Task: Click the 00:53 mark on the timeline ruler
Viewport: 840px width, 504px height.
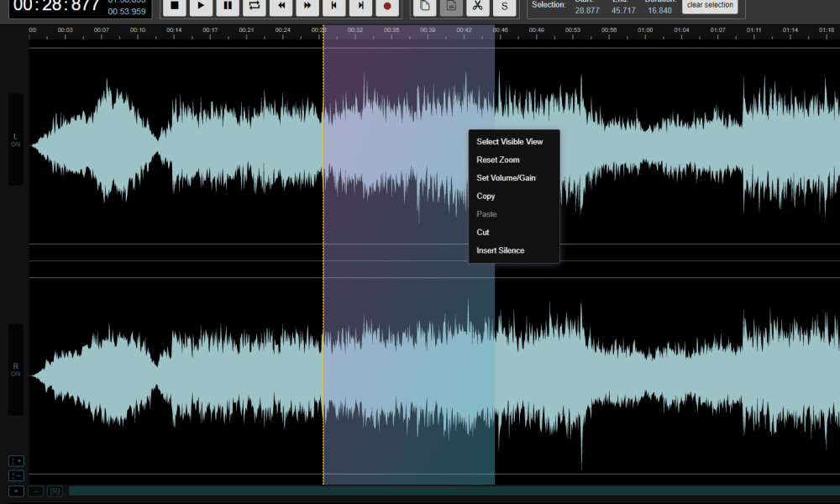Action: 573,30
